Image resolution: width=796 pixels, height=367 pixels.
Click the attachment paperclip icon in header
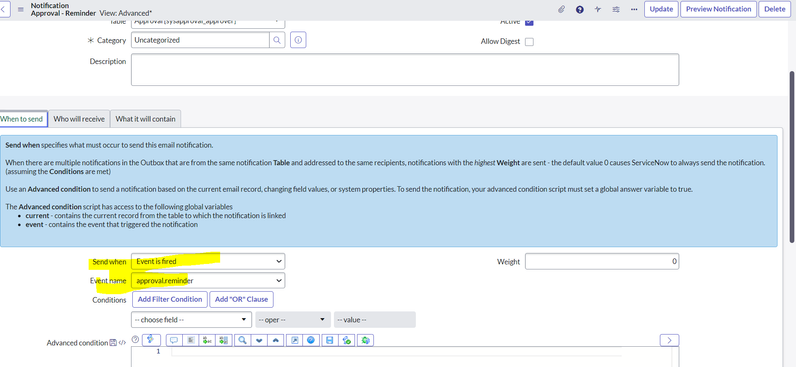click(x=561, y=9)
